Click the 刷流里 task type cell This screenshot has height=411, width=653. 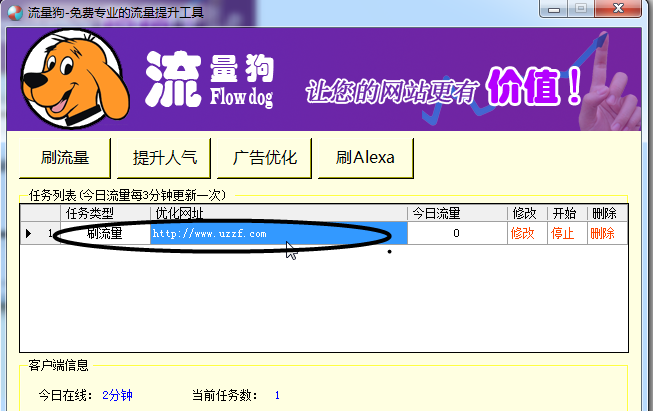click(x=105, y=233)
